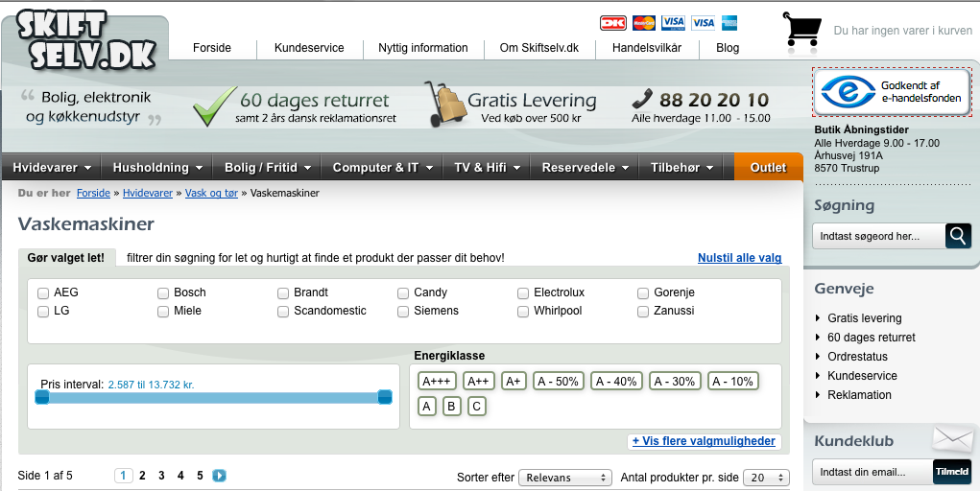Expand the Tilbehør menu

point(681,168)
